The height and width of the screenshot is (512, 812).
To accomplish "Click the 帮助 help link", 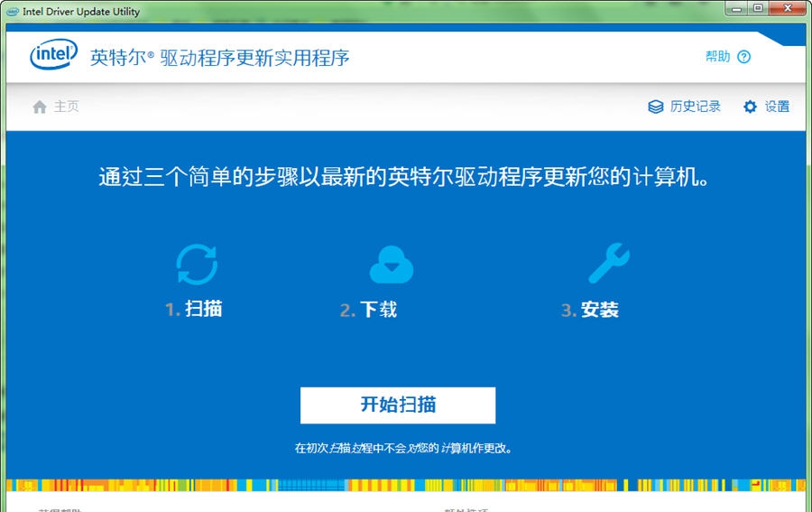I will pos(718,57).
